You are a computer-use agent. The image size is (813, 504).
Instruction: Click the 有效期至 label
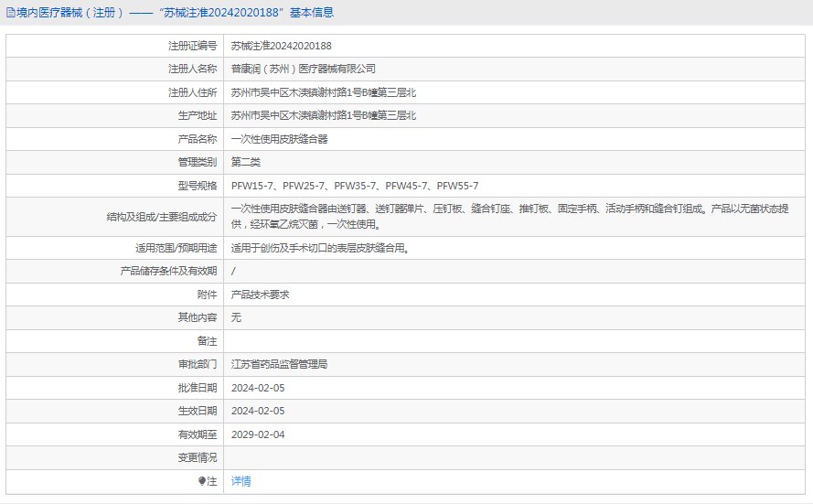[x=198, y=434]
